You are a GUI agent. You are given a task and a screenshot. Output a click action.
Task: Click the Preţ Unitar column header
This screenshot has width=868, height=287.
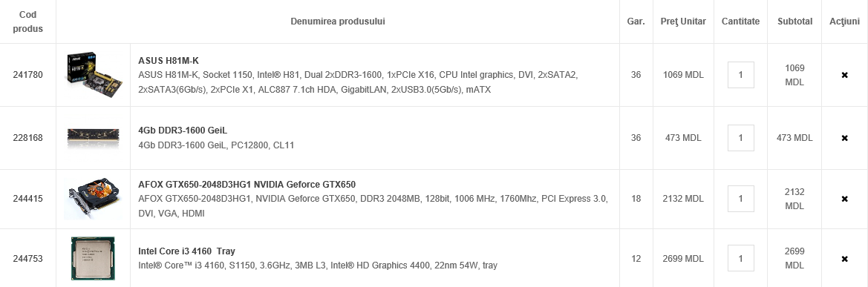coord(683,22)
